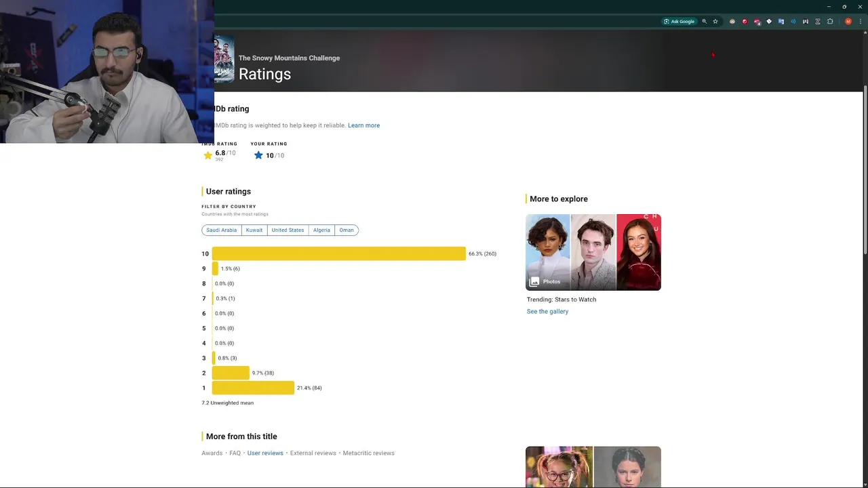Click the 66.3% (260) label
This screenshot has height=488, width=868.
click(482, 254)
